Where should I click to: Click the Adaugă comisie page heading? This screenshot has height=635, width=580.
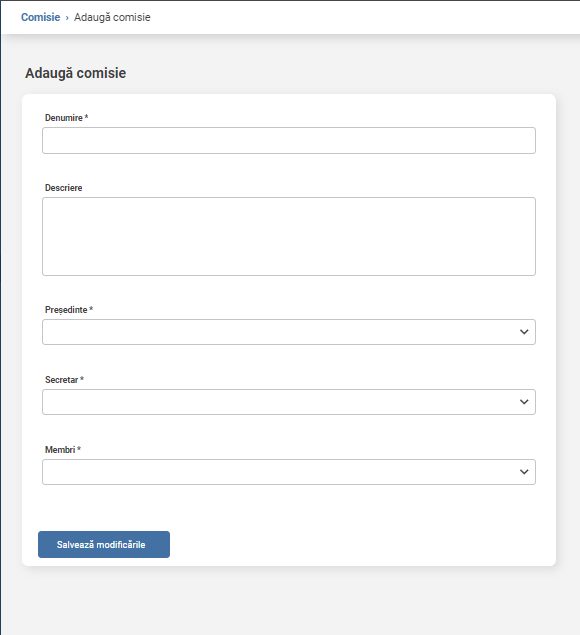click(x=76, y=73)
